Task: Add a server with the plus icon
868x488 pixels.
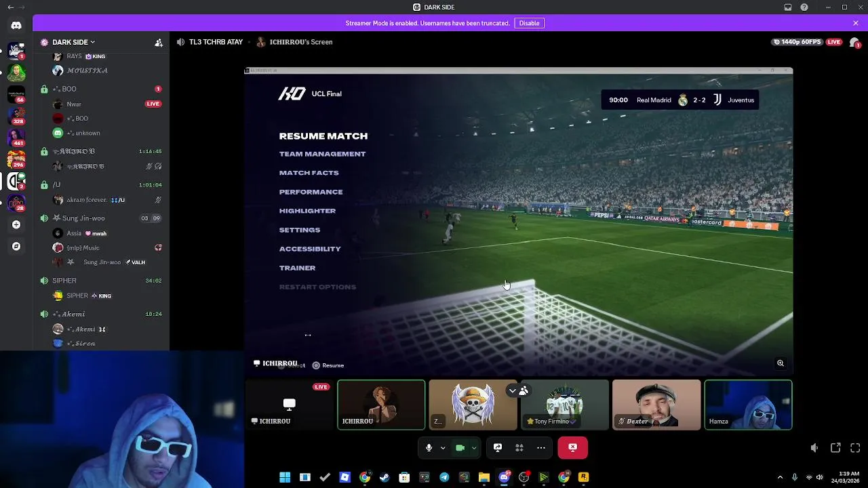Action: [x=16, y=224]
